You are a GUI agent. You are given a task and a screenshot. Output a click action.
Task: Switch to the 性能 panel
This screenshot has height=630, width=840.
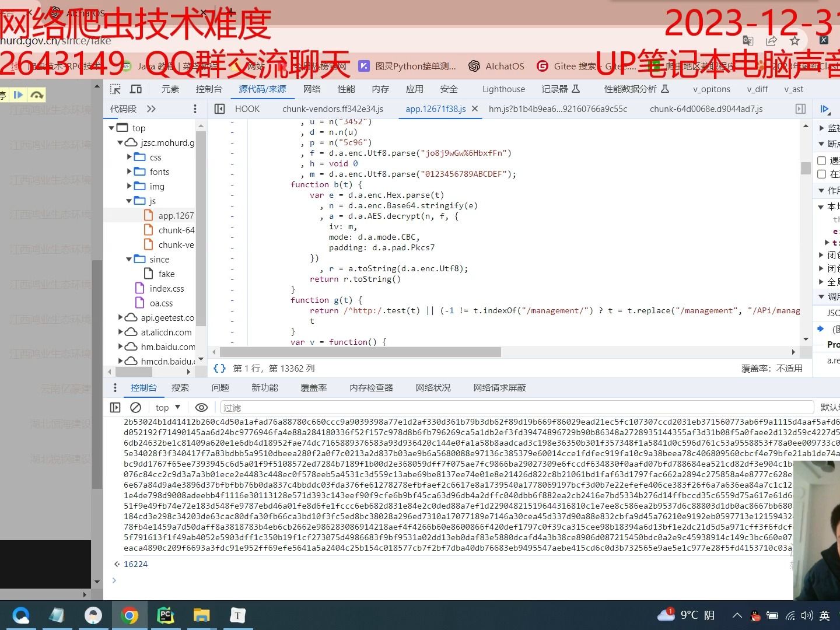pos(346,89)
